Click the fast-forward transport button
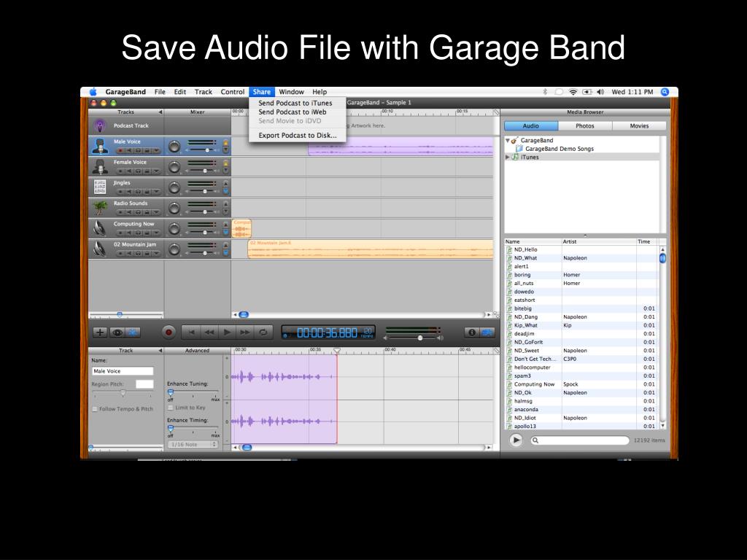 tap(245, 332)
